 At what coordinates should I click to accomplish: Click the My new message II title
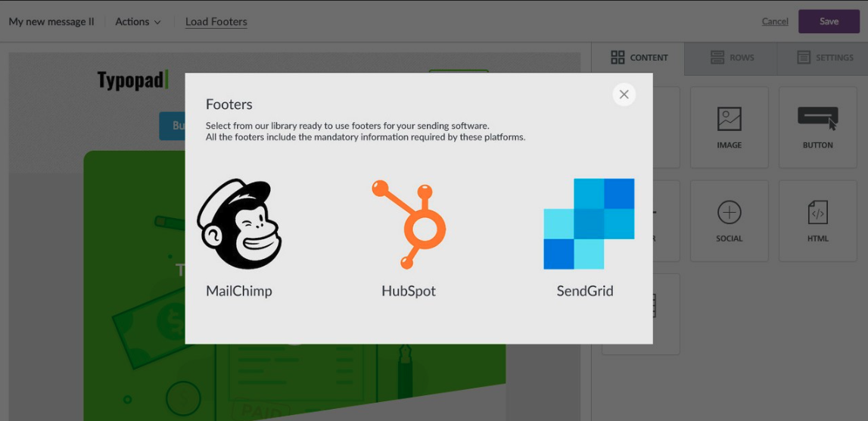51,22
